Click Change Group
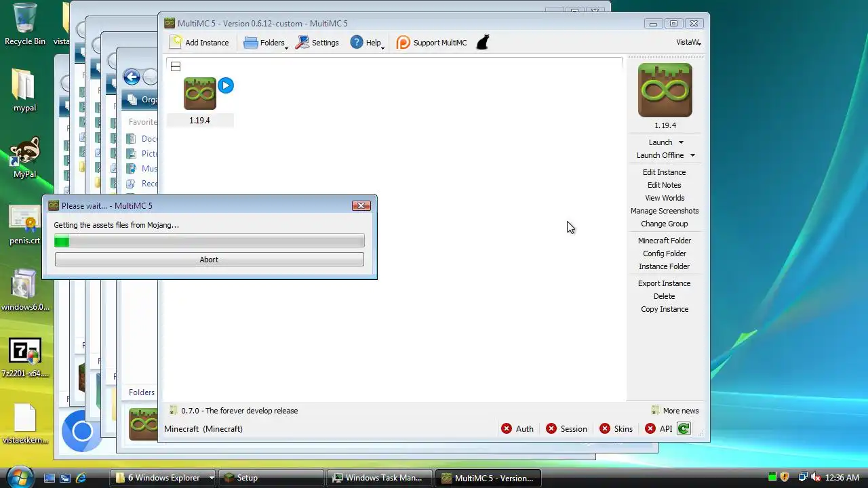Screen dimensions: 868x488 click(665, 224)
